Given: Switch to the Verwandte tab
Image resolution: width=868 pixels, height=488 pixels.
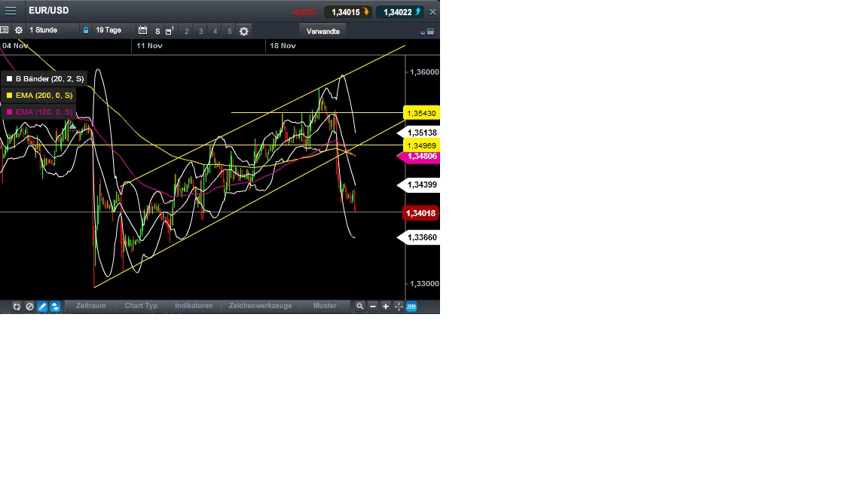Looking at the screenshot, I should [322, 31].
